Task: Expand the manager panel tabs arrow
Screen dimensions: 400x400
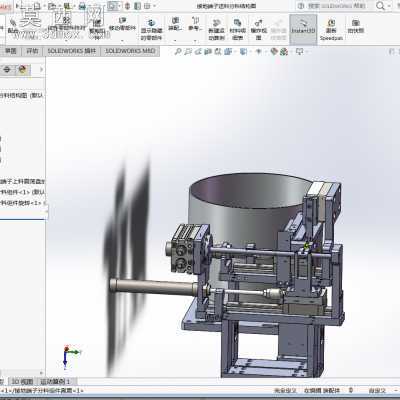Action: click(x=41, y=70)
